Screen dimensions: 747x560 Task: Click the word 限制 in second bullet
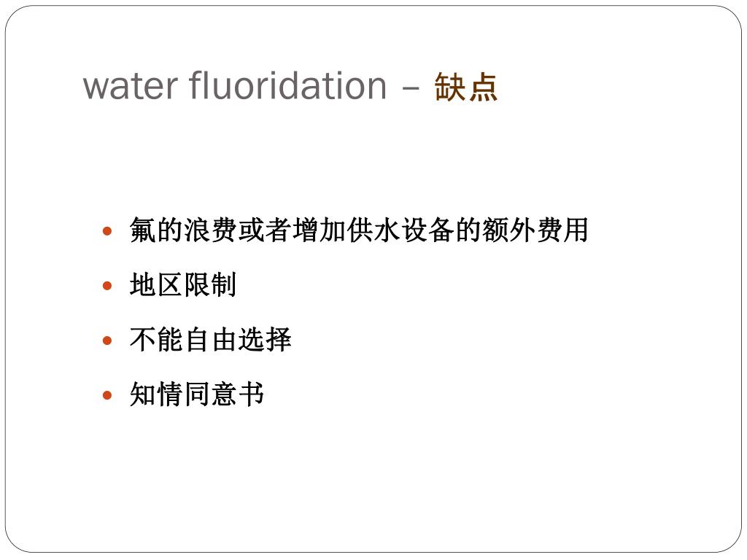210,285
